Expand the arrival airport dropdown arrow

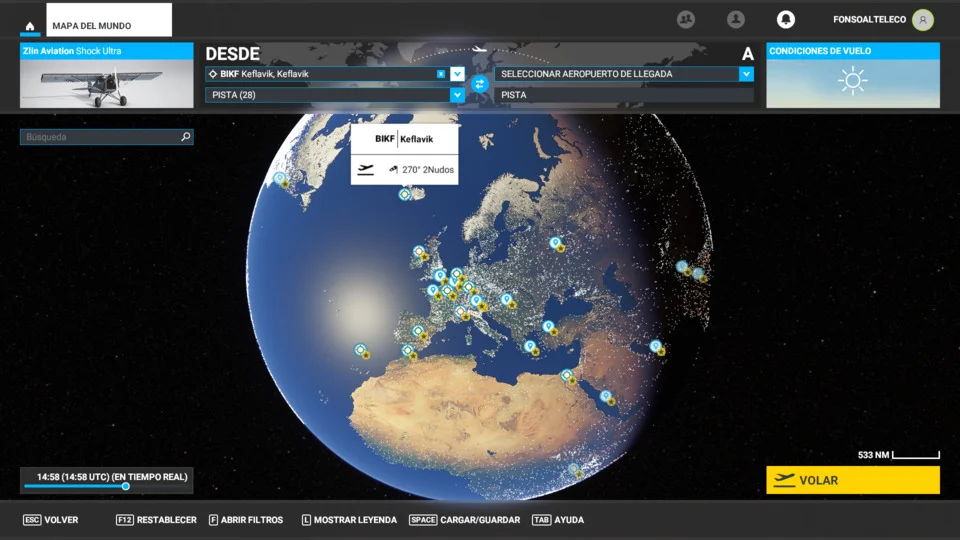746,74
